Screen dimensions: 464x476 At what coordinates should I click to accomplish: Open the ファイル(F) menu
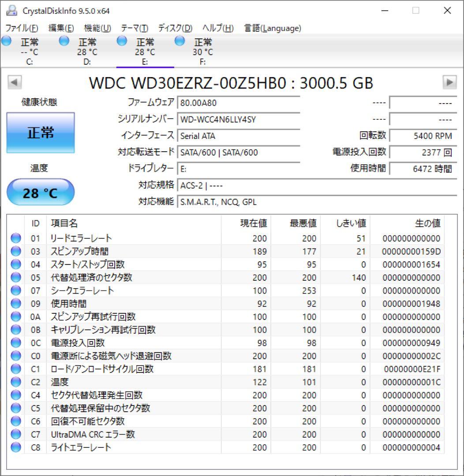22,28
